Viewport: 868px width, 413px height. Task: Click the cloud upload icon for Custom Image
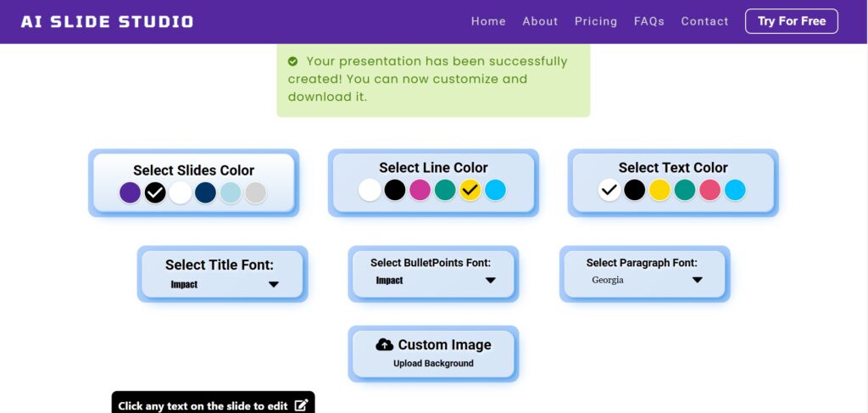[385, 344]
